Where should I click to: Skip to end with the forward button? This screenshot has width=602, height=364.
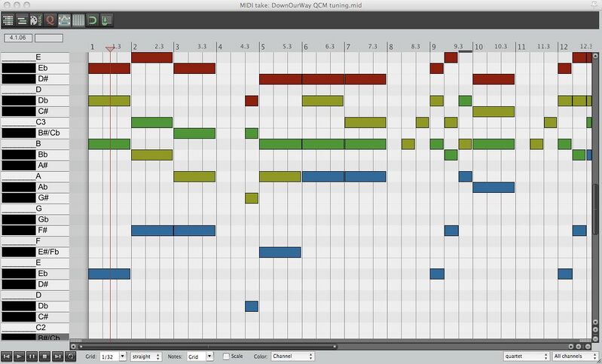tap(57, 356)
